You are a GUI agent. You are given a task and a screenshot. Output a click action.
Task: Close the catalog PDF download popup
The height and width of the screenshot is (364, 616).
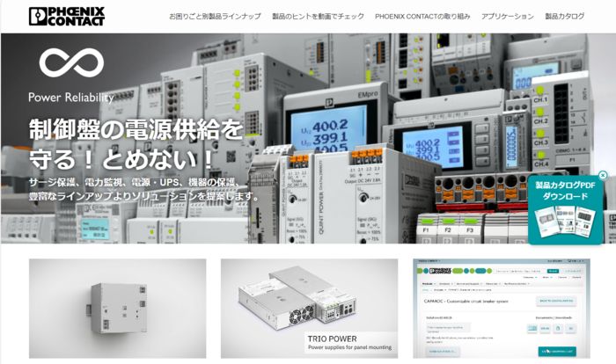coord(603,175)
